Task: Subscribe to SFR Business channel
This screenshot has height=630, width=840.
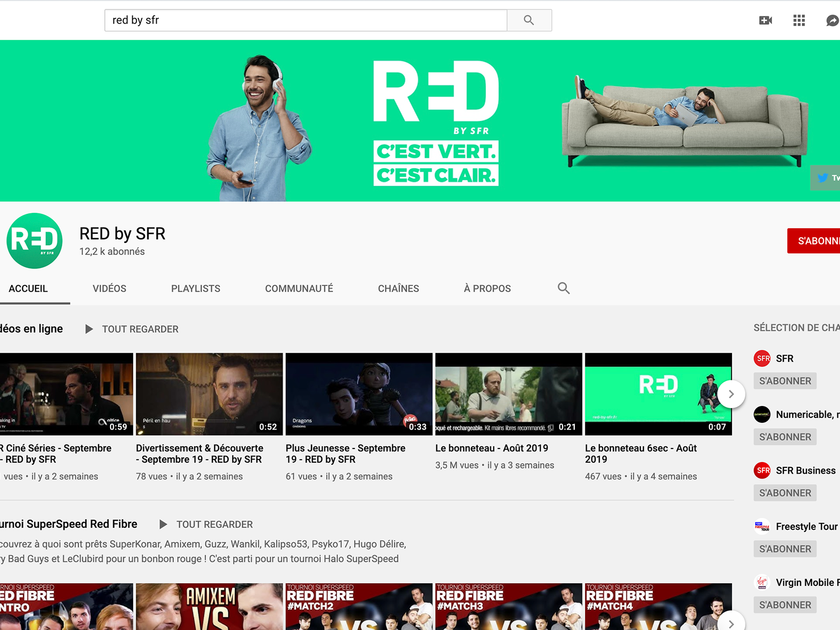Action: pos(785,493)
